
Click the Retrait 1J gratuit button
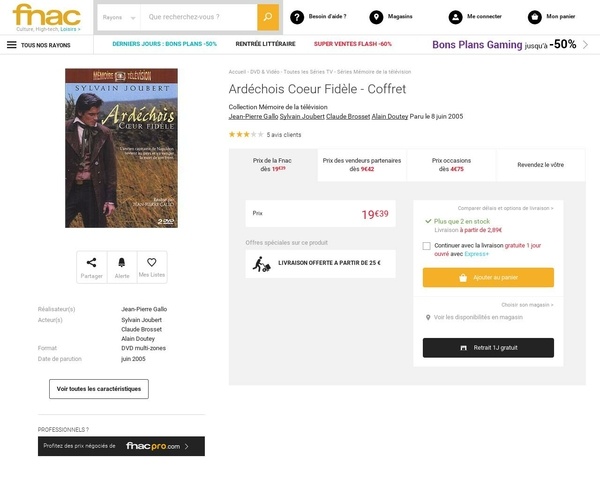[x=488, y=347]
